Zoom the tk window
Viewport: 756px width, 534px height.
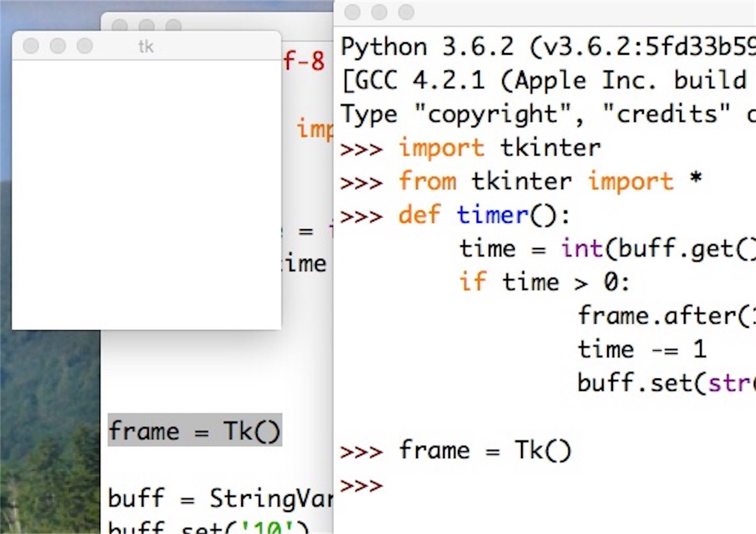click(85, 46)
